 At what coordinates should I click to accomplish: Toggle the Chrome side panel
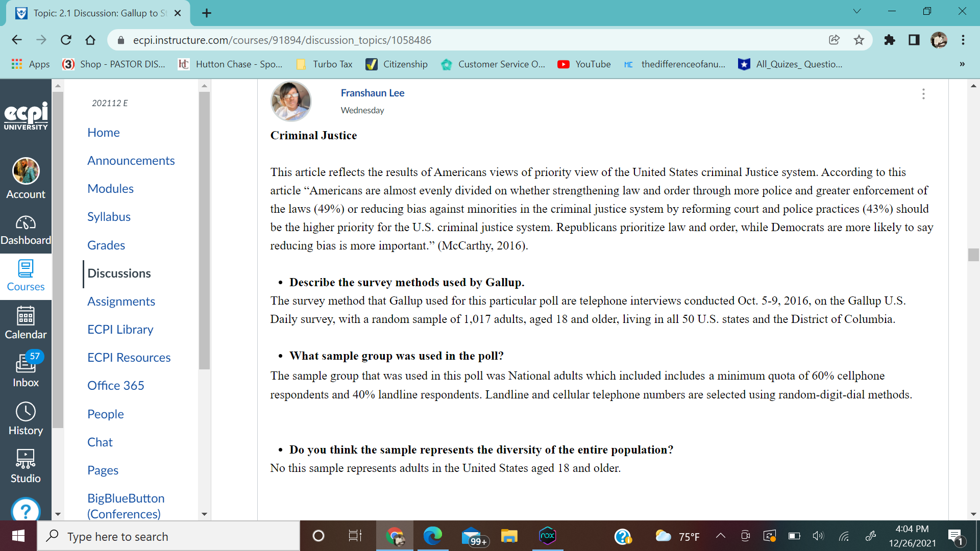914,40
